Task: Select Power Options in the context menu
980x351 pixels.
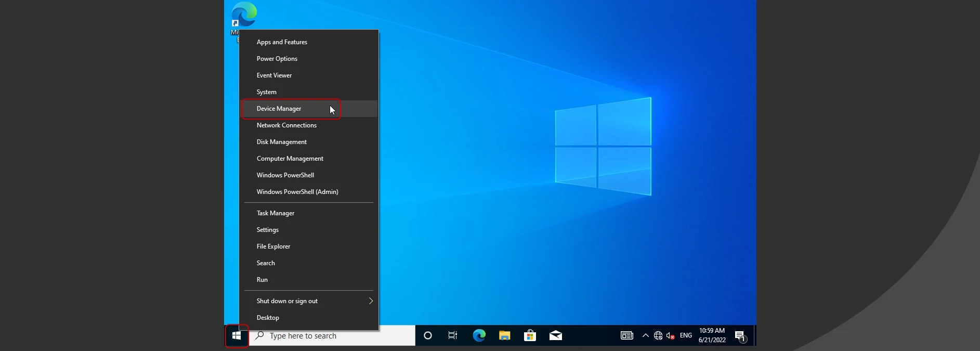Action: pyautogui.click(x=309, y=59)
